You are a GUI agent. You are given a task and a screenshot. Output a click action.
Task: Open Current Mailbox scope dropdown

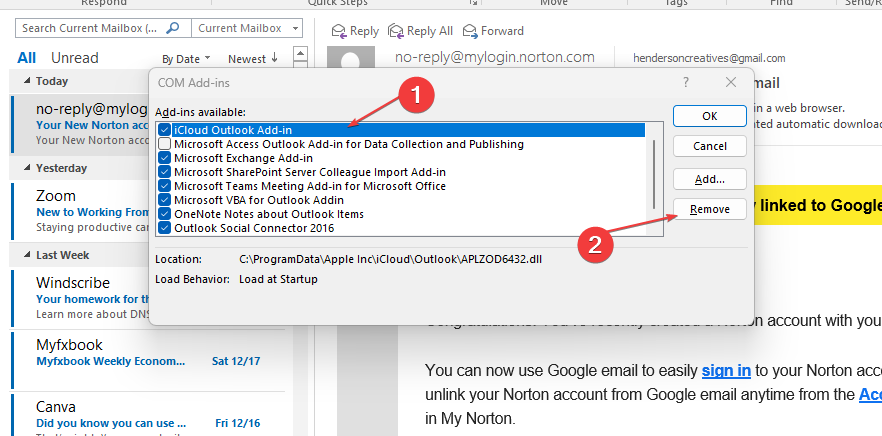[x=296, y=28]
